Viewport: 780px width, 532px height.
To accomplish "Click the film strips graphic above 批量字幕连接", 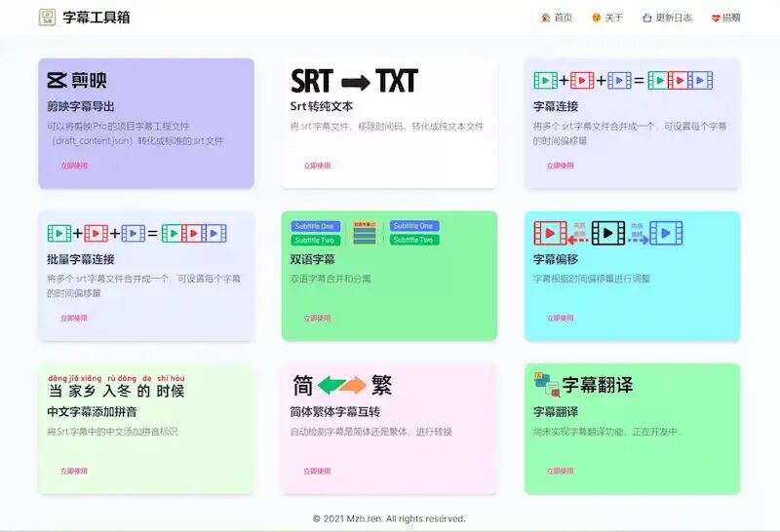I will tap(136, 233).
